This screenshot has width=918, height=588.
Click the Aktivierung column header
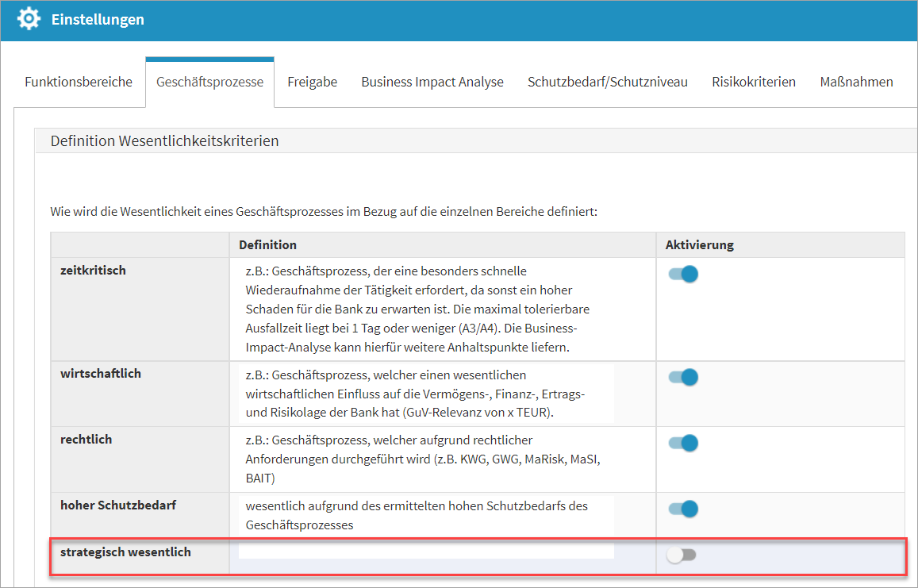click(699, 244)
